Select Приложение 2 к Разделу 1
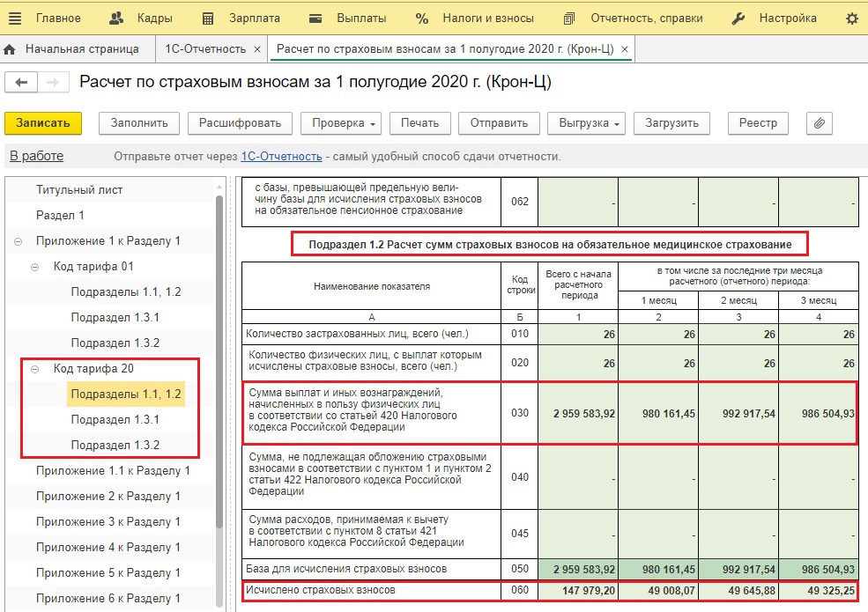 [108, 497]
